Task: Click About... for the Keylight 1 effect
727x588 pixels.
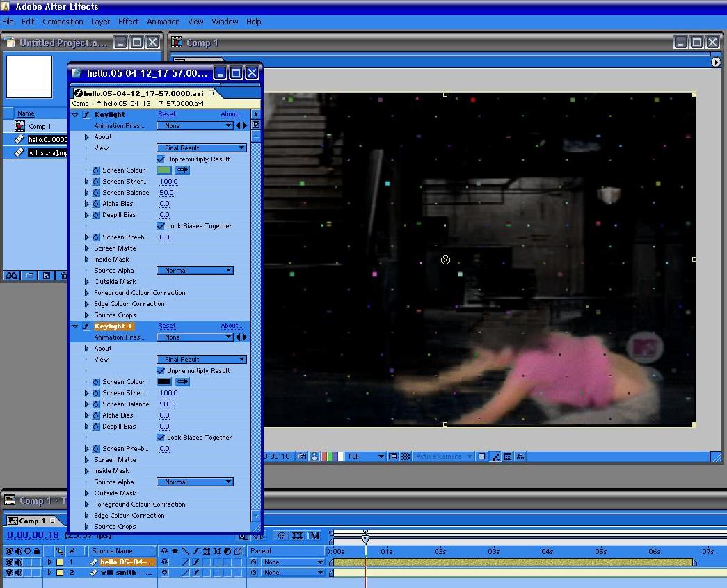Action: pos(232,326)
